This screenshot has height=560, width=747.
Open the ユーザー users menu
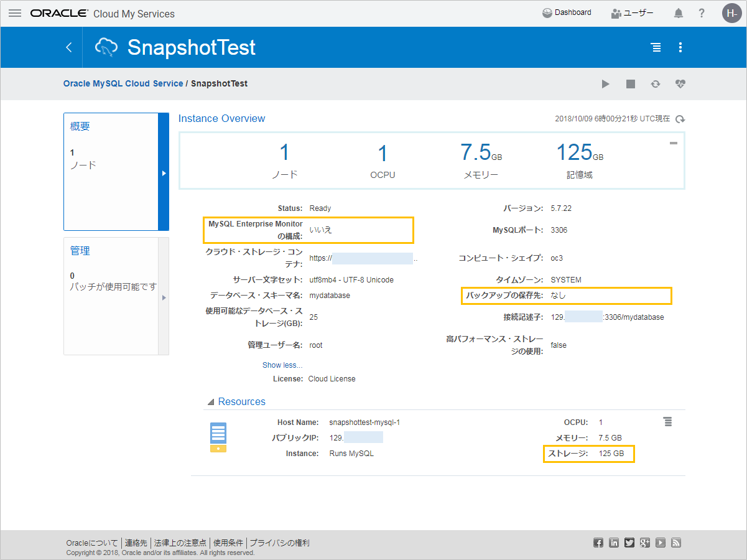[632, 13]
